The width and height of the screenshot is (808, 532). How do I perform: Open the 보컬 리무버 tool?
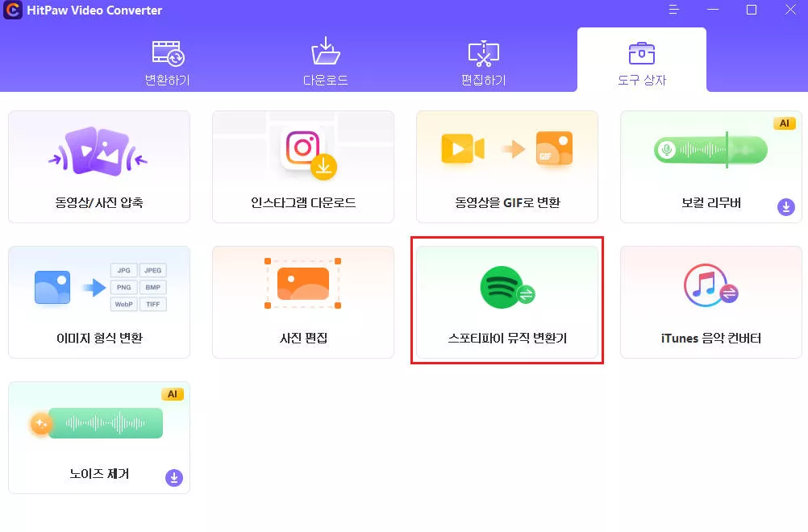coord(711,167)
